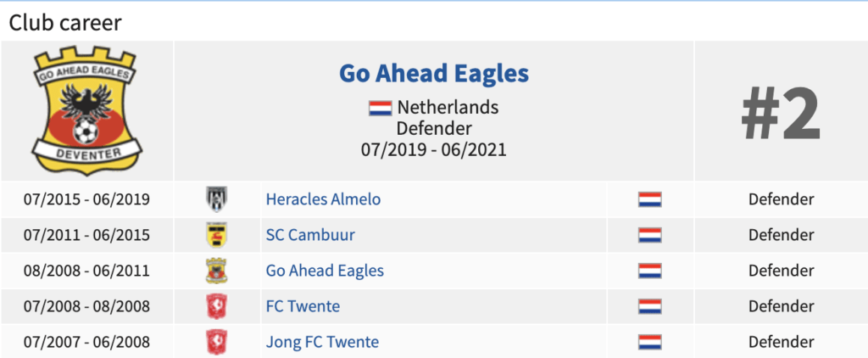Open the FC Twente club link
Image resolution: width=868 pixels, height=358 pixels.
pos(303,306)
